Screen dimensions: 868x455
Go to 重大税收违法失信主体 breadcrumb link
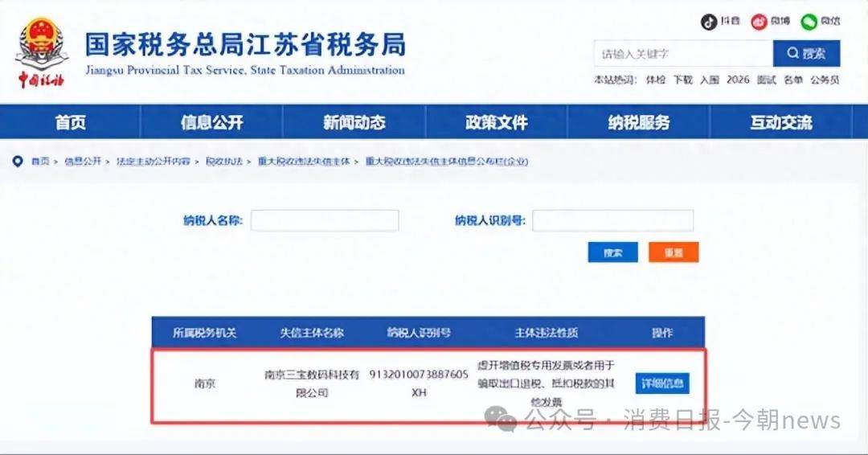[304, 162]
